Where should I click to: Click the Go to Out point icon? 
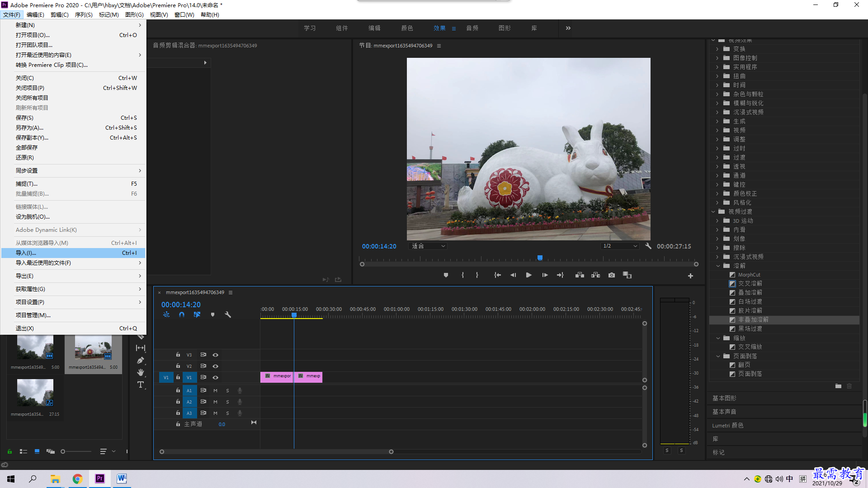point(560,275)
